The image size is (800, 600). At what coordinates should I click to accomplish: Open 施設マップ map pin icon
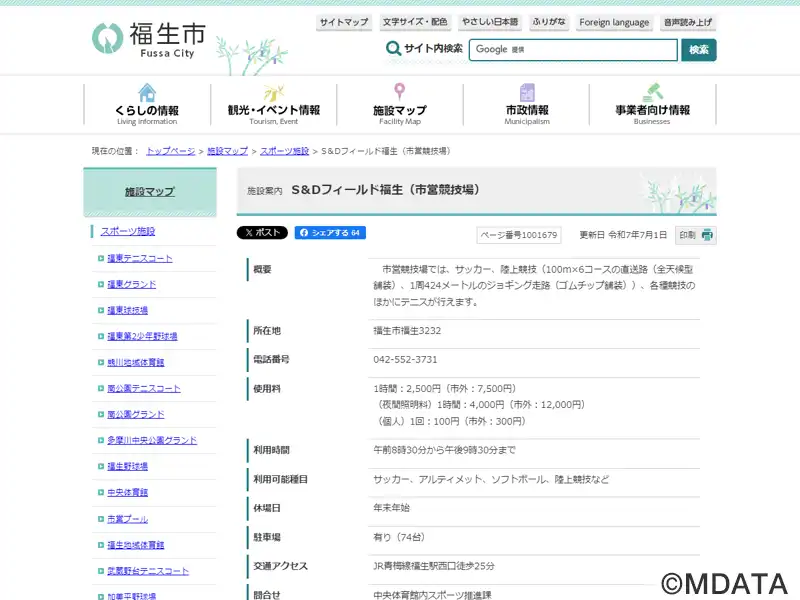click(x=399, y=93)
